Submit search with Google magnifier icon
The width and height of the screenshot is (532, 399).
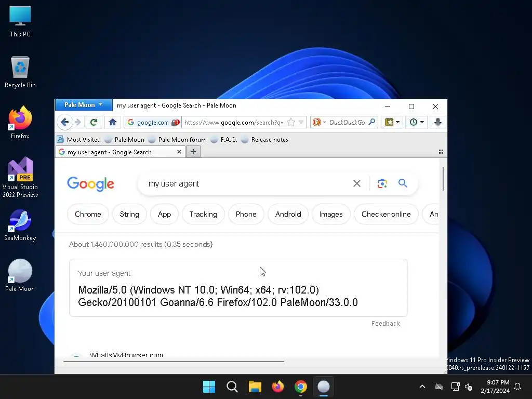[403, 183]
